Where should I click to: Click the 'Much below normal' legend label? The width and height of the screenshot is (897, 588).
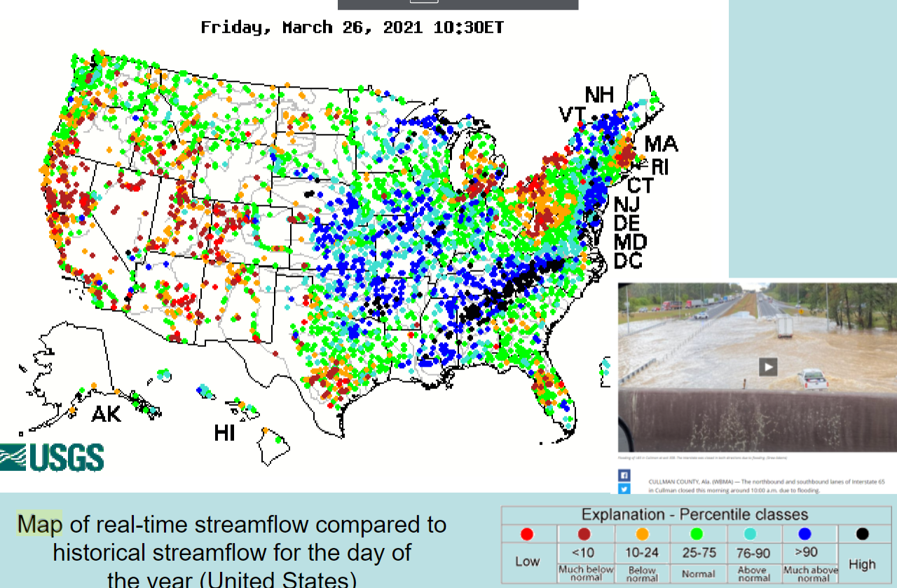coord(586,573)
